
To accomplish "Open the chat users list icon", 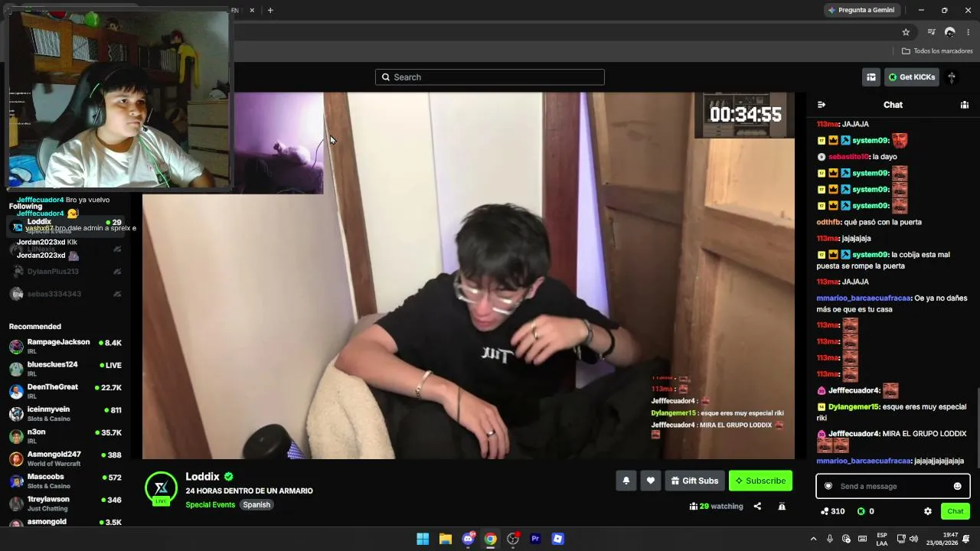I will 965,105.
